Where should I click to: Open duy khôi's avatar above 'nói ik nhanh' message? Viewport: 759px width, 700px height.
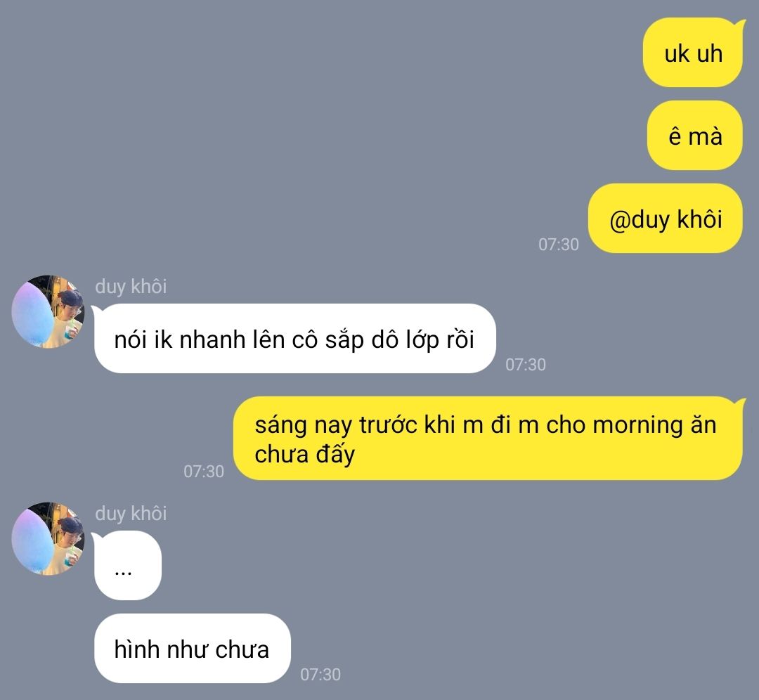coord(48,312)
